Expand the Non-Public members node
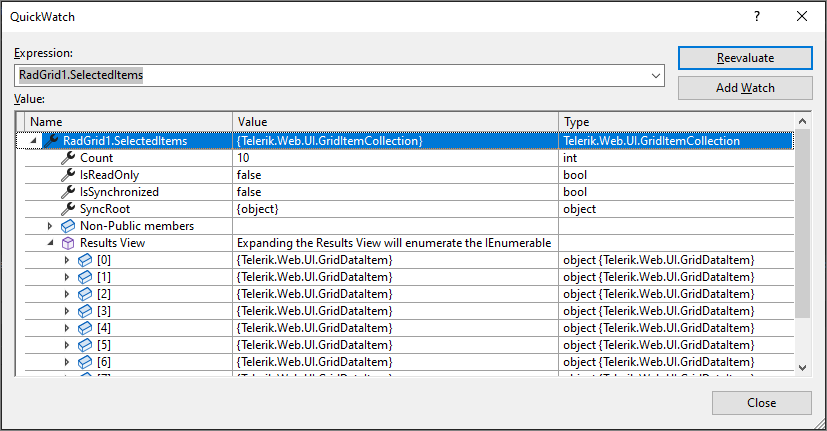The image size is (827, 431). coord(50,226)
